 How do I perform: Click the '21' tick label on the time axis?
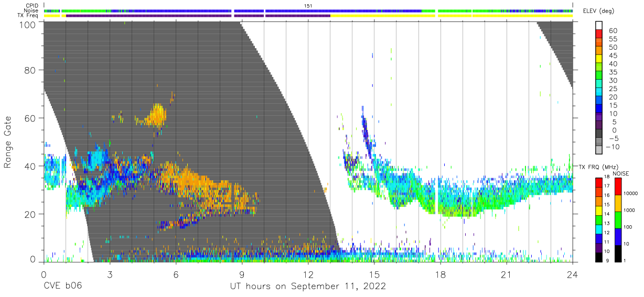click(x=506, y=274)
